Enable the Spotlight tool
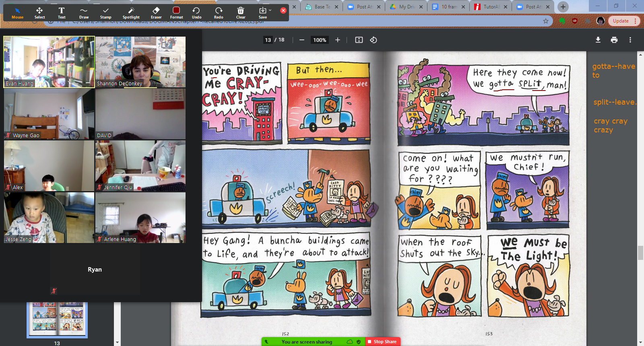 tap(131, 13)
